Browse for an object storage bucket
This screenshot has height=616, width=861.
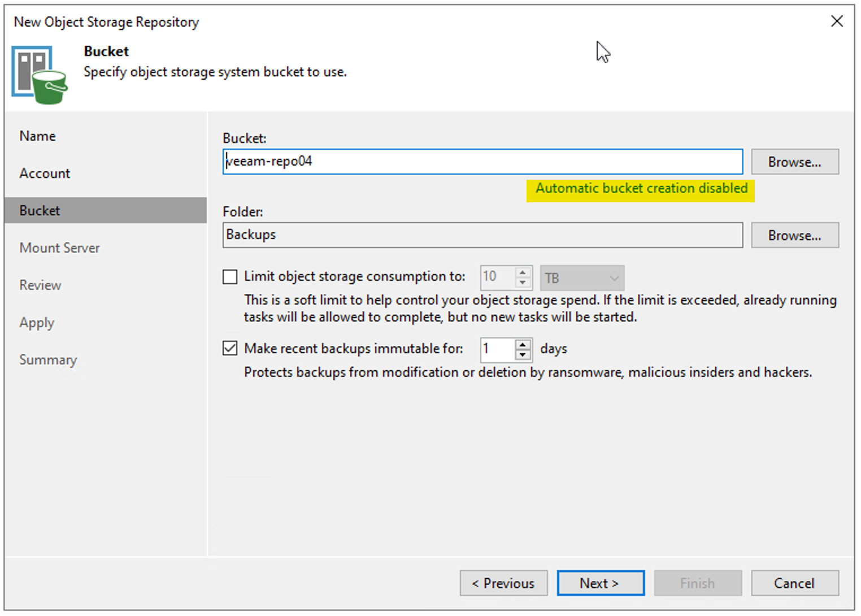point(794,162)
